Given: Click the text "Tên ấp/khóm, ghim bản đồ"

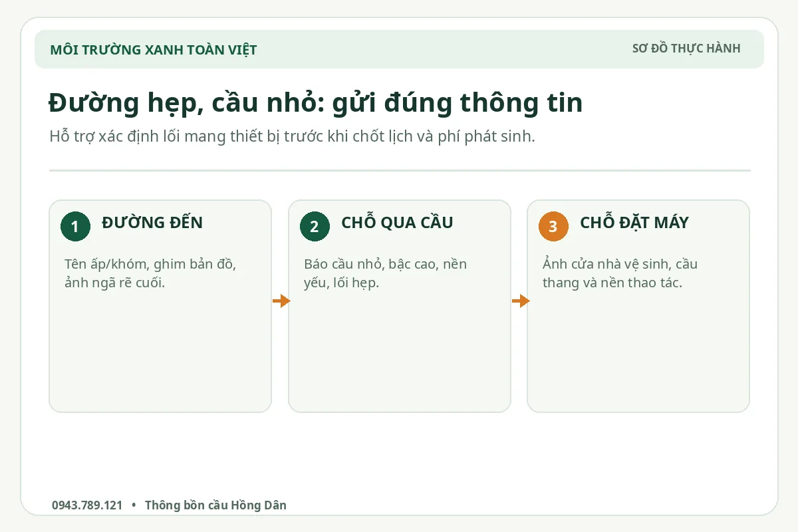Looking at the screenshot, I should 150,264.
